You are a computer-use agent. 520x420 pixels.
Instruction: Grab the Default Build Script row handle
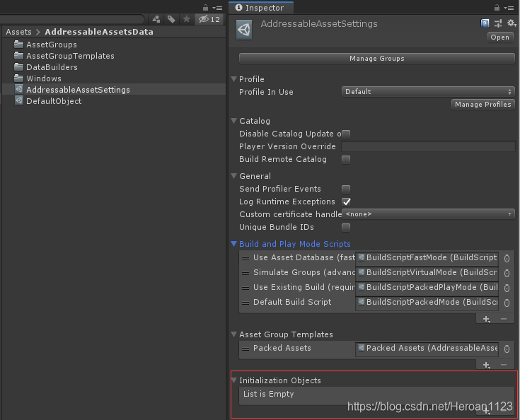[x=245, y=303]
